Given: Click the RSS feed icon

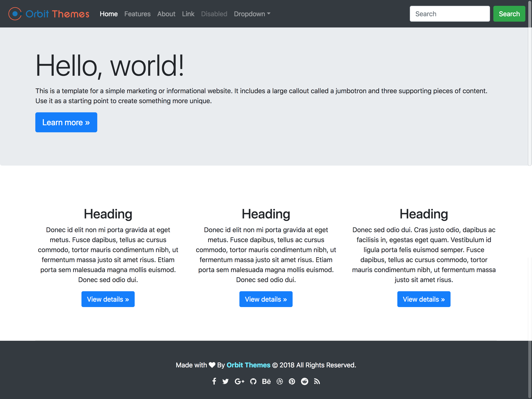Looking at the screenshot, I should click(317, 381).
